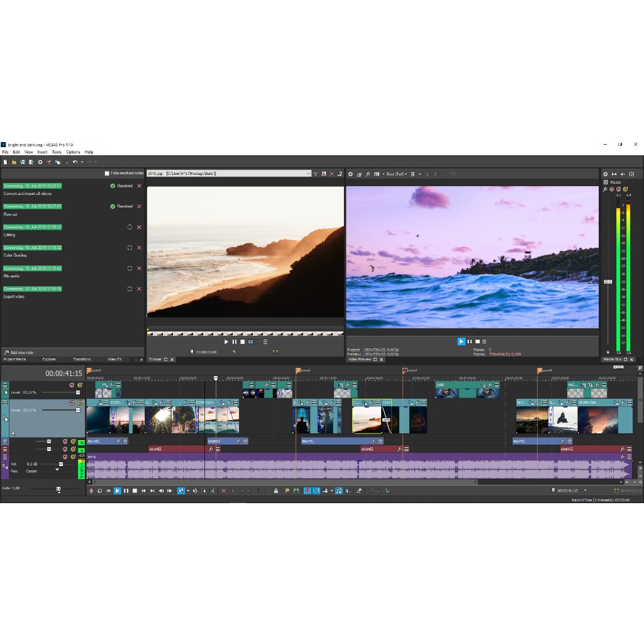Create a new project from main toolbar
Viewport: 644px width, 644px height.
5,162
